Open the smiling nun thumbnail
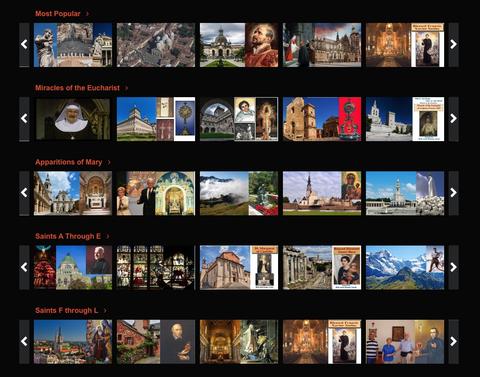Screen dimensions: 480x377 click(x=73, y=119)
